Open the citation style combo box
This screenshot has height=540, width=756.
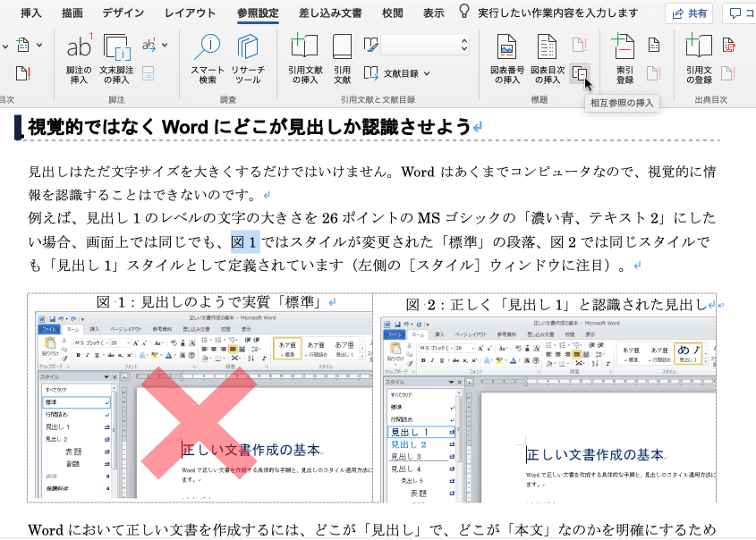coord(424,46)
